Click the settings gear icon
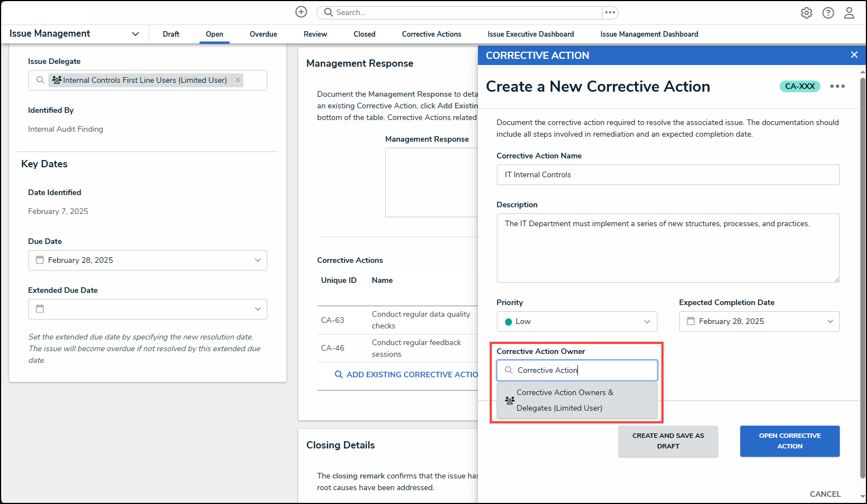 [806, 12]
